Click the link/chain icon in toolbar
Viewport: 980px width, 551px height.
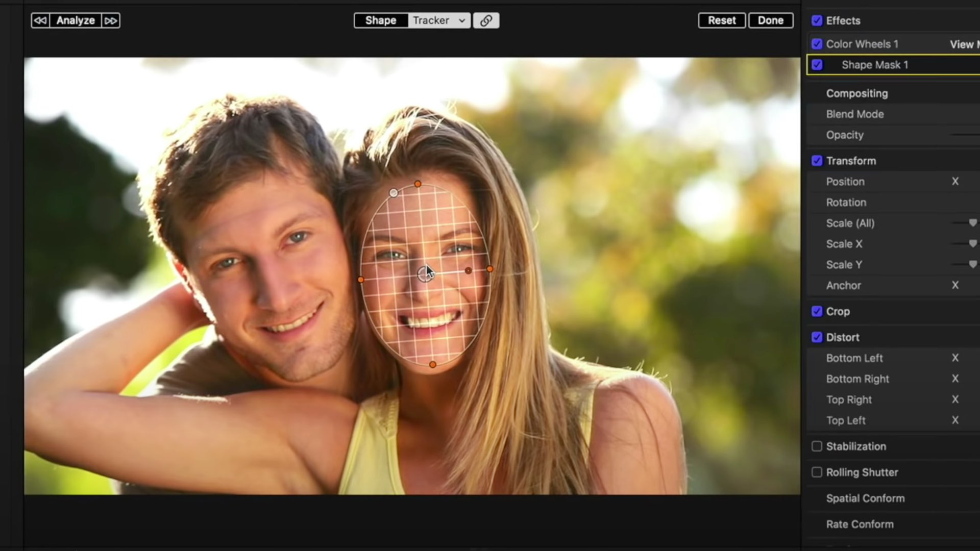click(486, 20)
